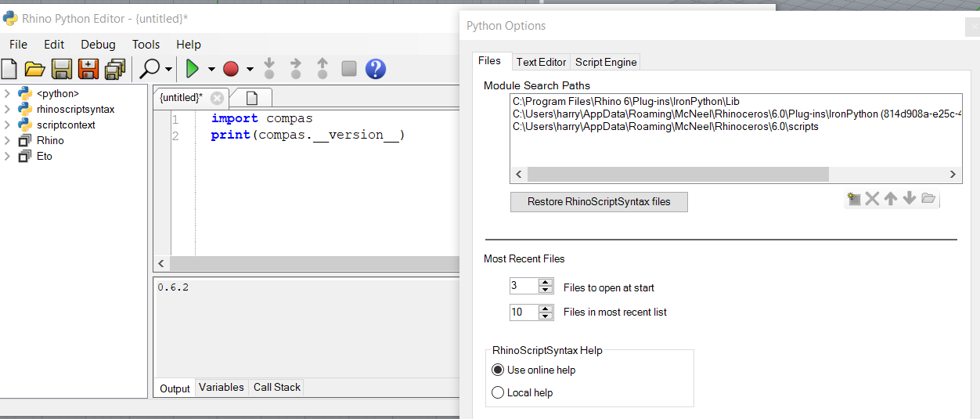Click the code editor horizontal scrollbar
The width and height of the screenshot is (980, 419).
(x=313, y=264)
